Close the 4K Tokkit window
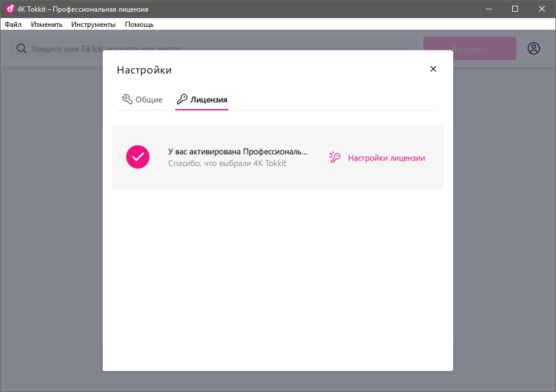 click(542, 9)
